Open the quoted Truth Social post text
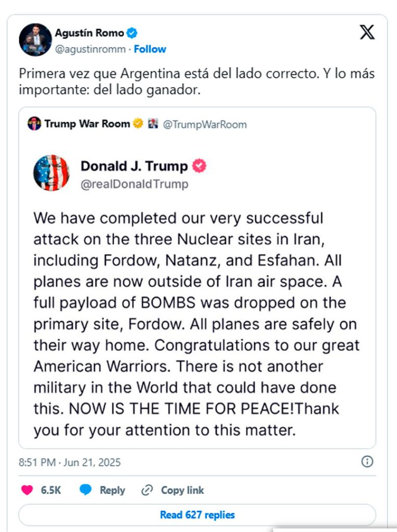The width and height of the screenshot is (397, 532). pyautogui.click(x=196, y=324)
